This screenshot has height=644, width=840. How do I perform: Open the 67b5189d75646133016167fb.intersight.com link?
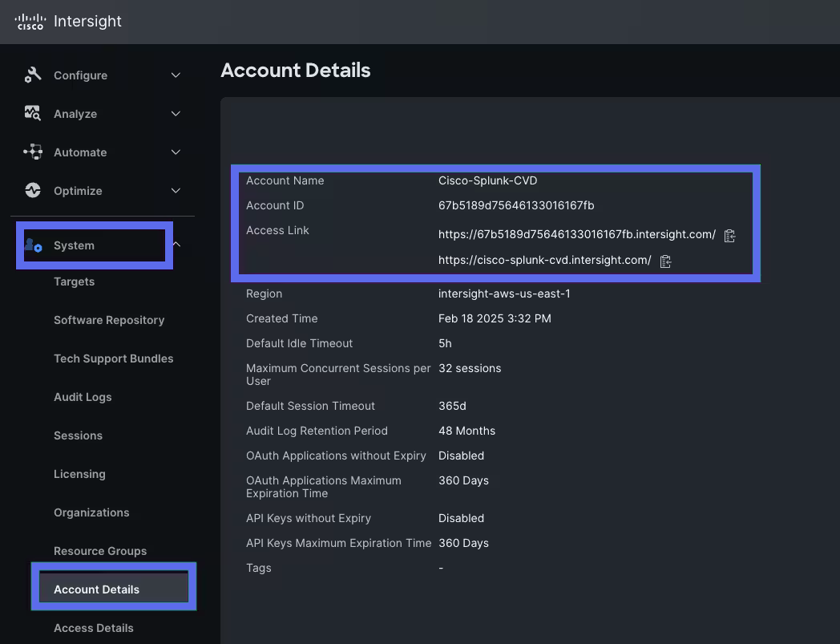(576, 234)
